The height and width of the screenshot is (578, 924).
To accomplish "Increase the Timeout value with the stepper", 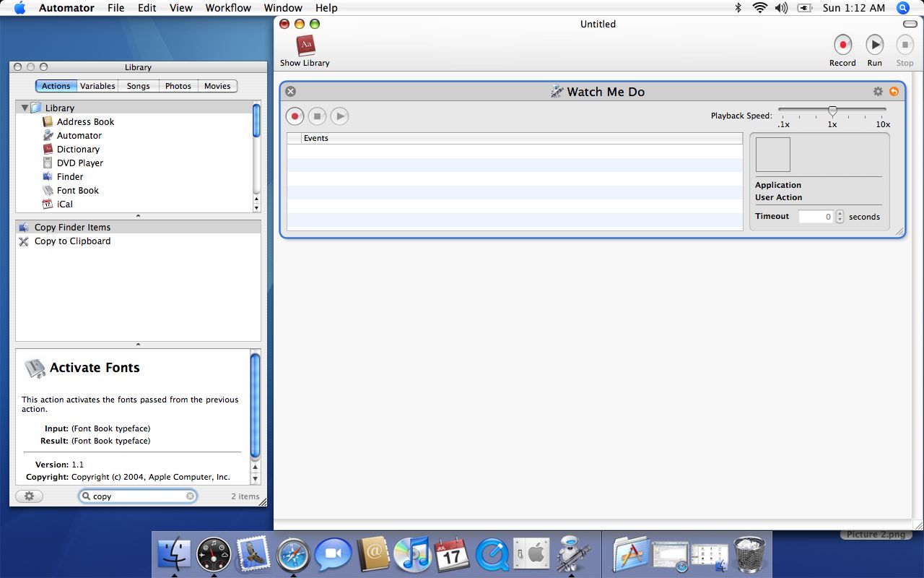I will tap(840, 213).
